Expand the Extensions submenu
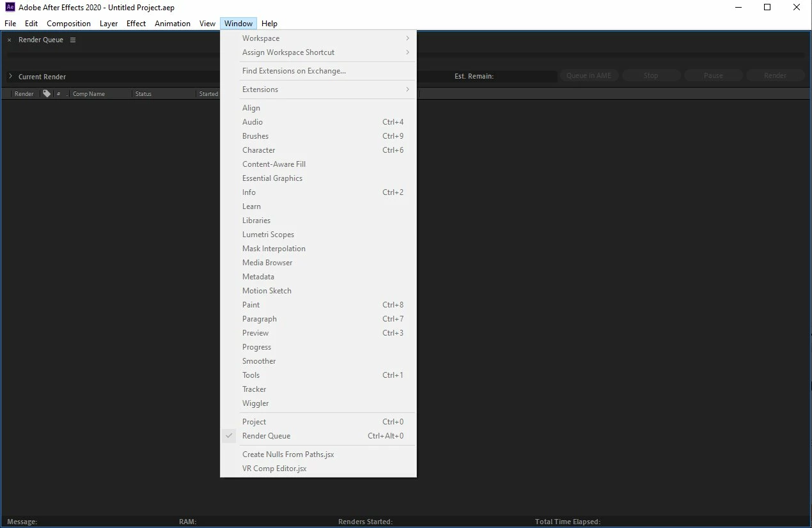Image resolution: width=812 pixels, height=528 pixels. point(318,89)
